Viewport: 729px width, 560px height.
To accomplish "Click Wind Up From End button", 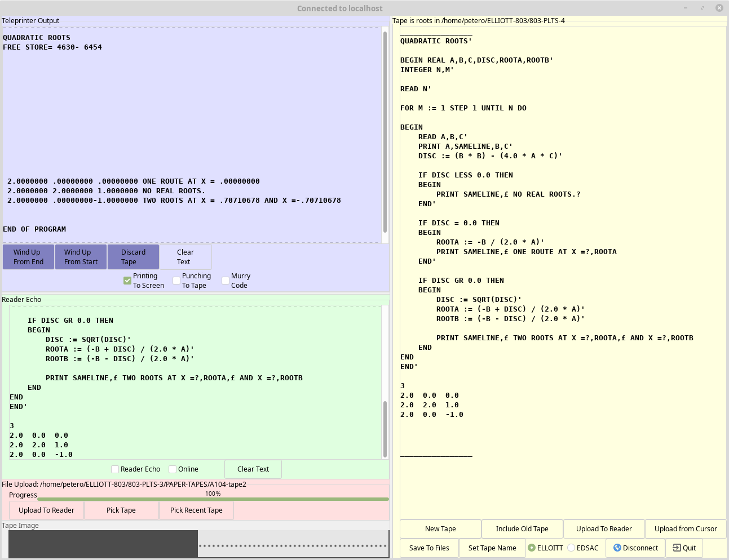I will tap(29, 257).
